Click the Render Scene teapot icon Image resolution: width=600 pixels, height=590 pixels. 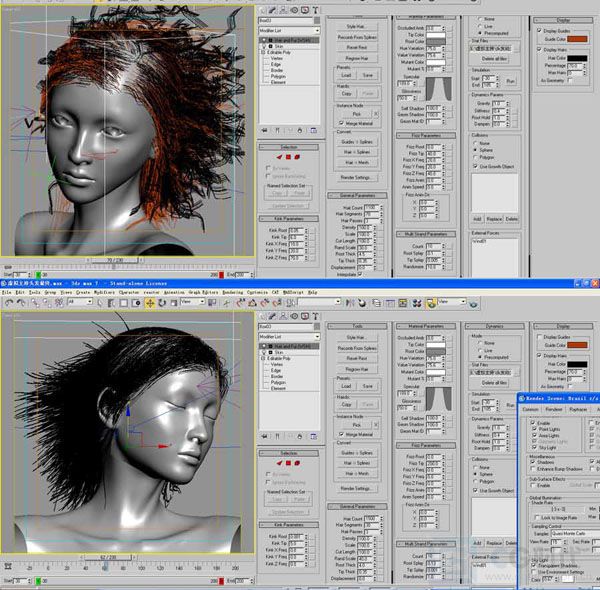point(431,303)
